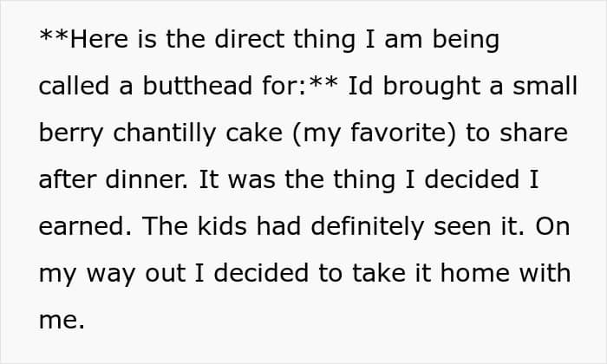Click the word "dinner" in the text
Viewport: 607px width, 364px height.
coord(146,179)
